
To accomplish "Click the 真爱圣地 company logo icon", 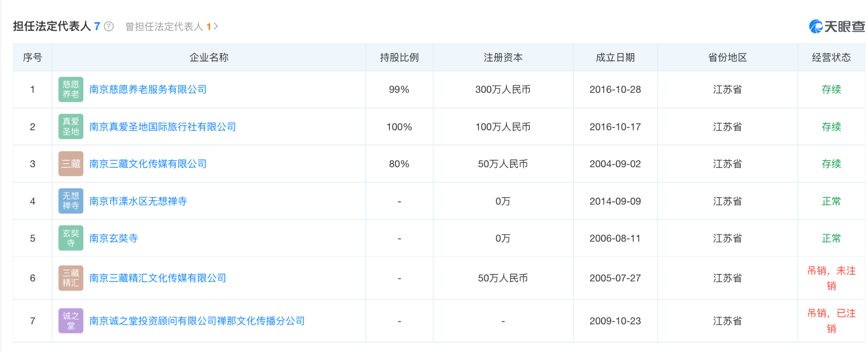I will [71, 126].
